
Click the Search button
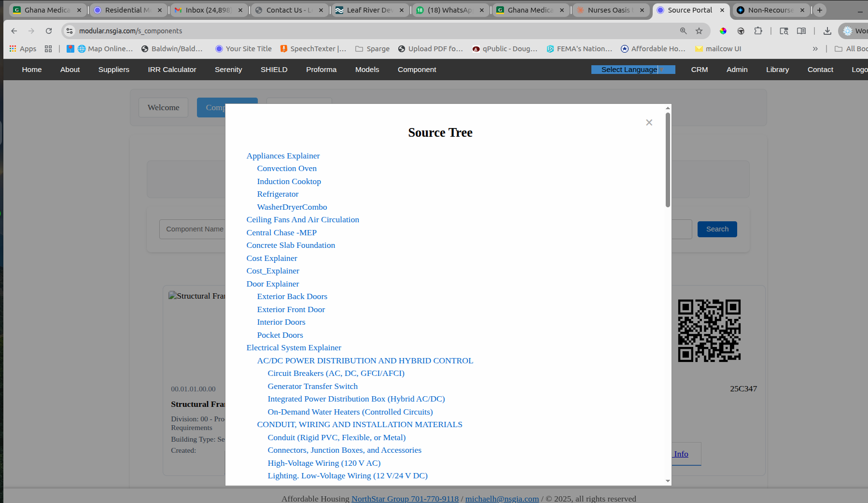pos(717,229)
